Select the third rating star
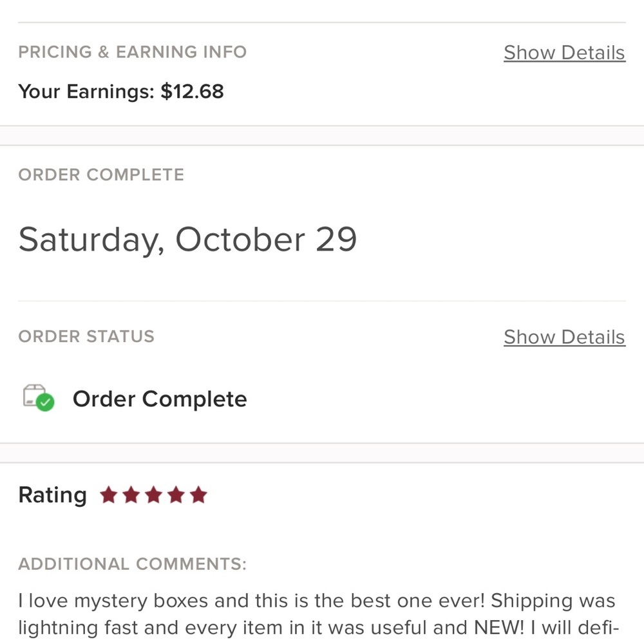The image size is (644, 644). [x=154, y=495]
